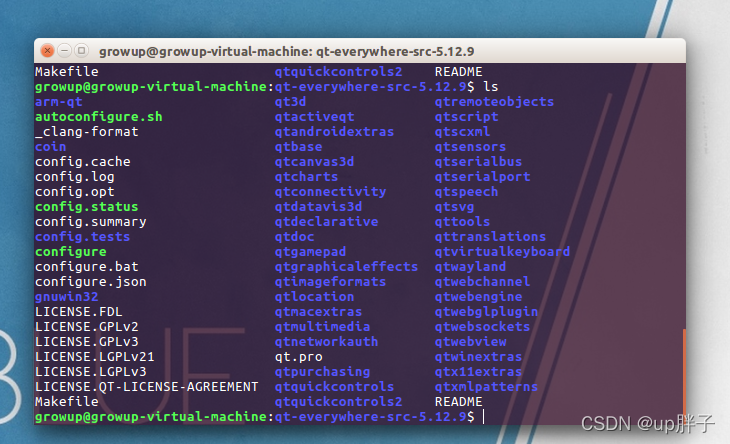Maximize the terminal window
Viewport: 730px width, 444px height.
click(81, 50)
